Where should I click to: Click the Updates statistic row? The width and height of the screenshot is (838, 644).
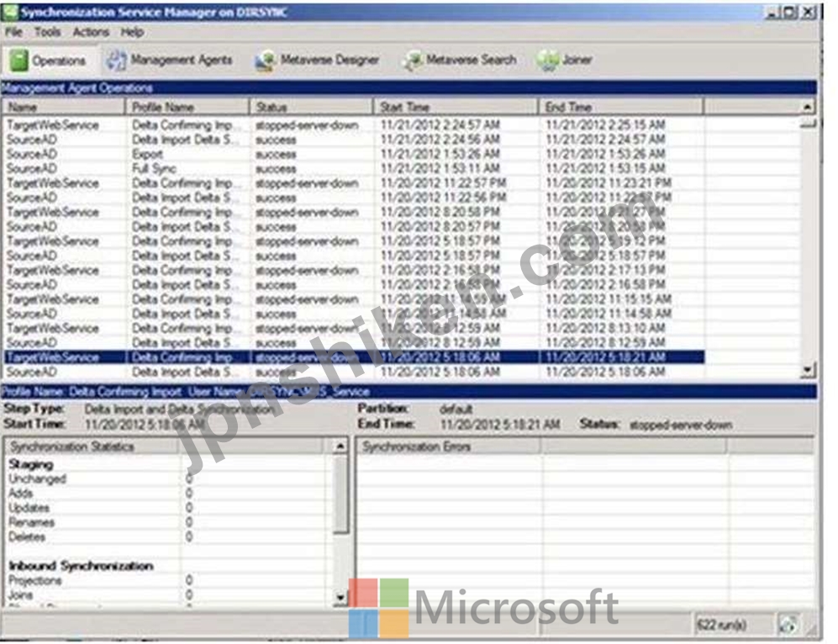[x=166, y=508]
